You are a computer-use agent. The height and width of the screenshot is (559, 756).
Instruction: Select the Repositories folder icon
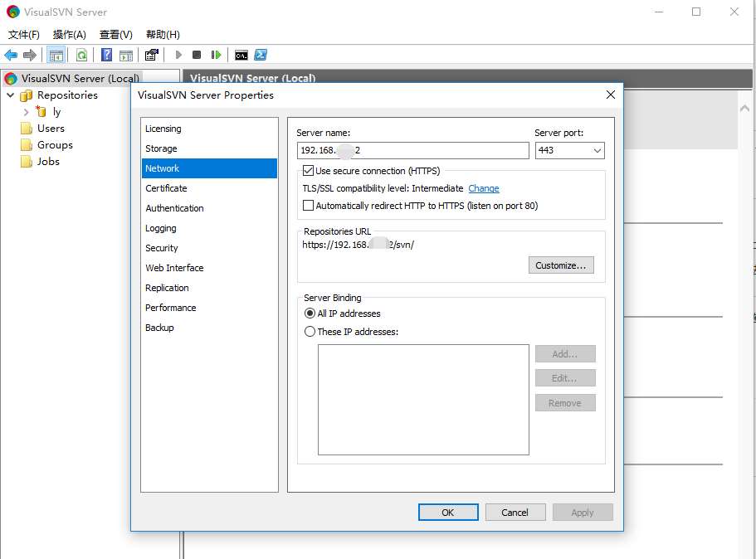26,95
